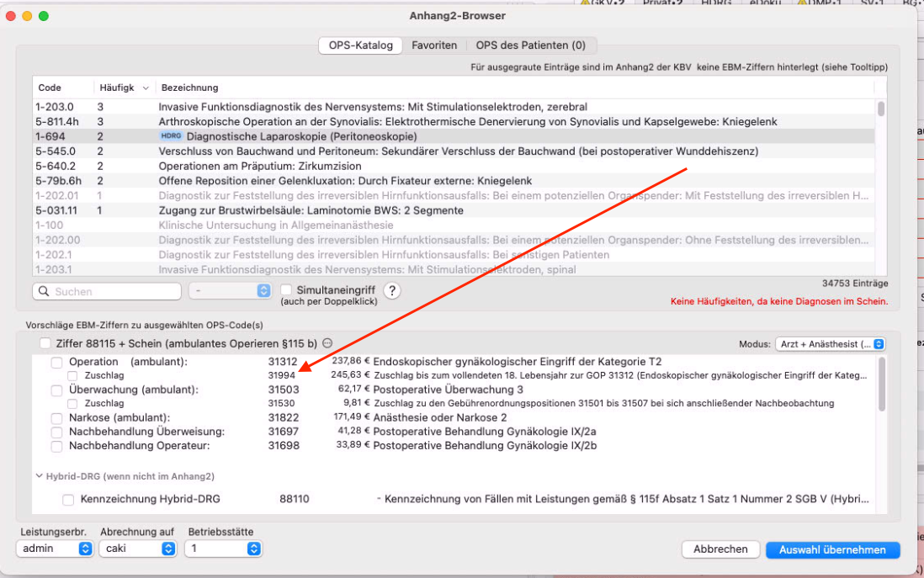Click the OPS list vertical scrollbar

[x=881, y=188]
